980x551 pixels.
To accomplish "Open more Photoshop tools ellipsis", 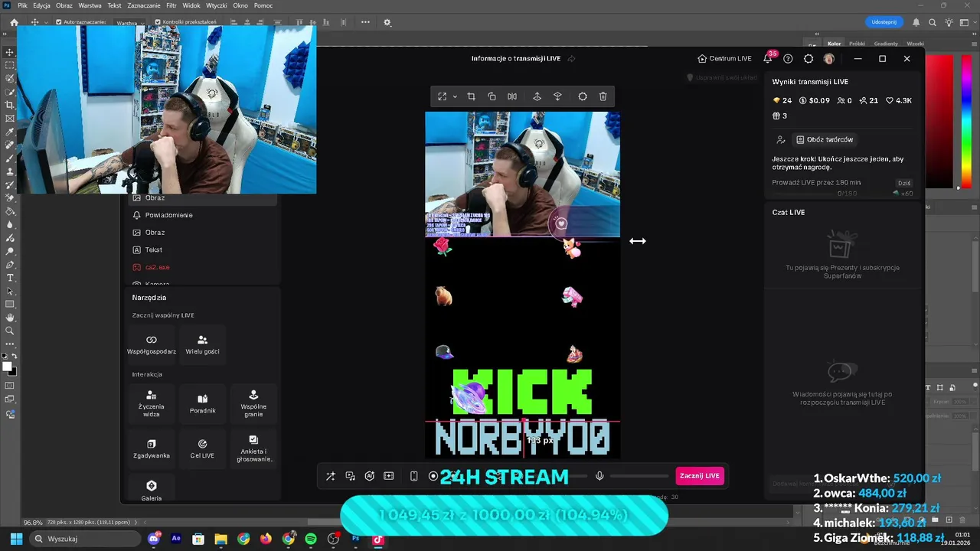I will pyautogui.click(x=10, y=345).
